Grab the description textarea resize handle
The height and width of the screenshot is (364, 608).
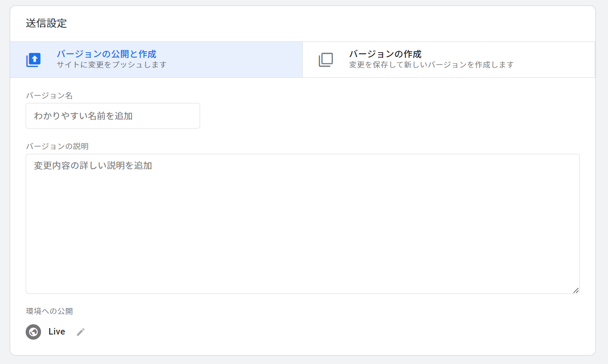click(576, 290)
